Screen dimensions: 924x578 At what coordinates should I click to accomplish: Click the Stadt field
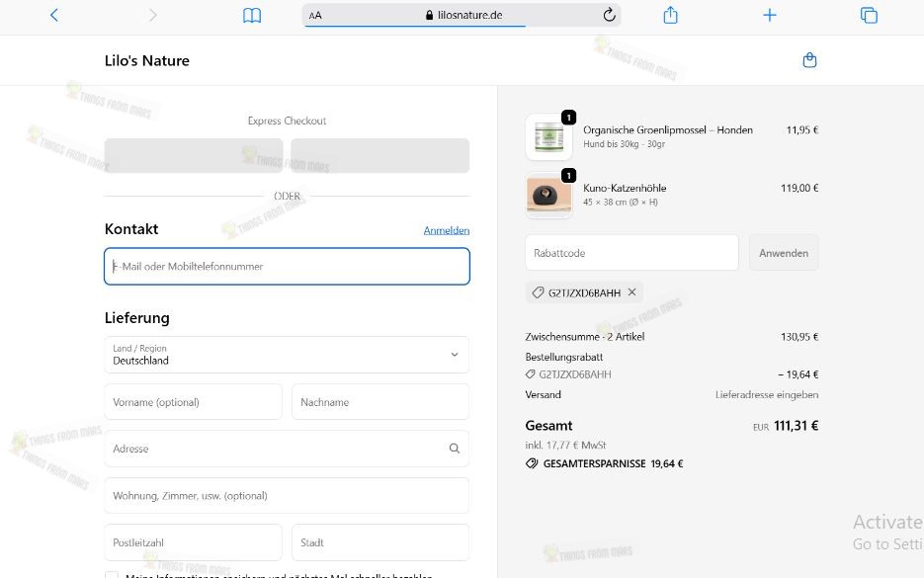pos(380,542)
